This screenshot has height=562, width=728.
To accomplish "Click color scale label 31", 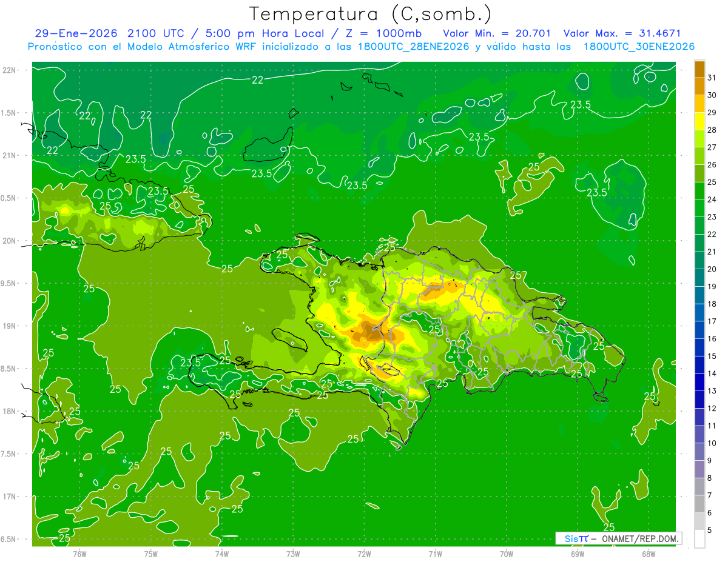I will pos(712,77).
